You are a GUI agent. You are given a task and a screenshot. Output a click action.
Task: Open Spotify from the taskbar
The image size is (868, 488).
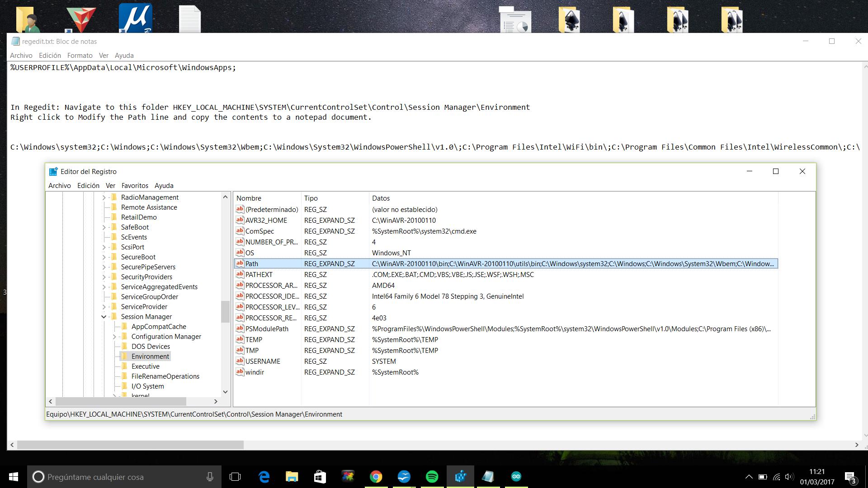(432, 477)
